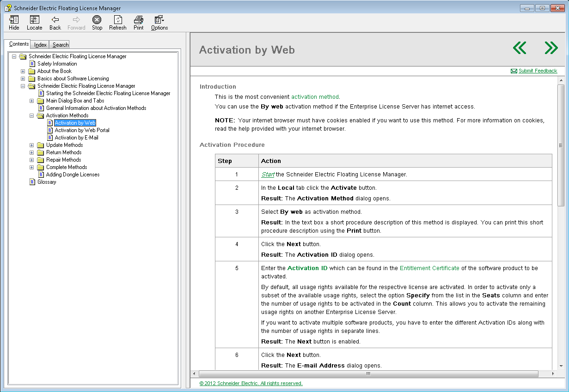Click the Repair Methods folder icon

40,160
